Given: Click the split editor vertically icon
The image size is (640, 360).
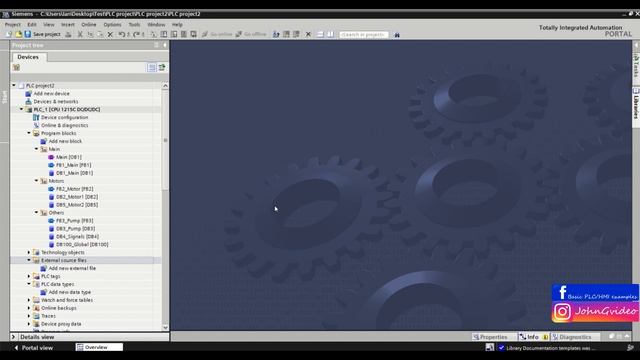Looking at the screenshot, I should pos(330,34).
